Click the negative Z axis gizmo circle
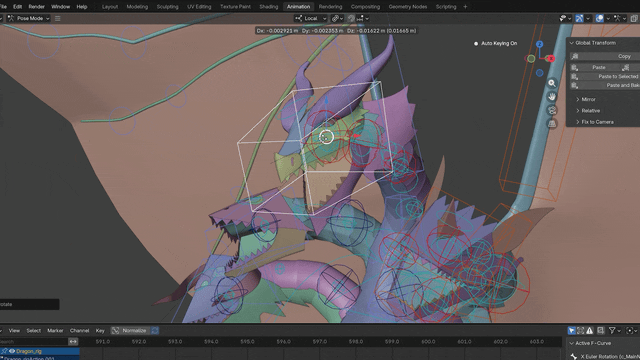The width and height of the screenshot is (640, 360). click(540, 73)
